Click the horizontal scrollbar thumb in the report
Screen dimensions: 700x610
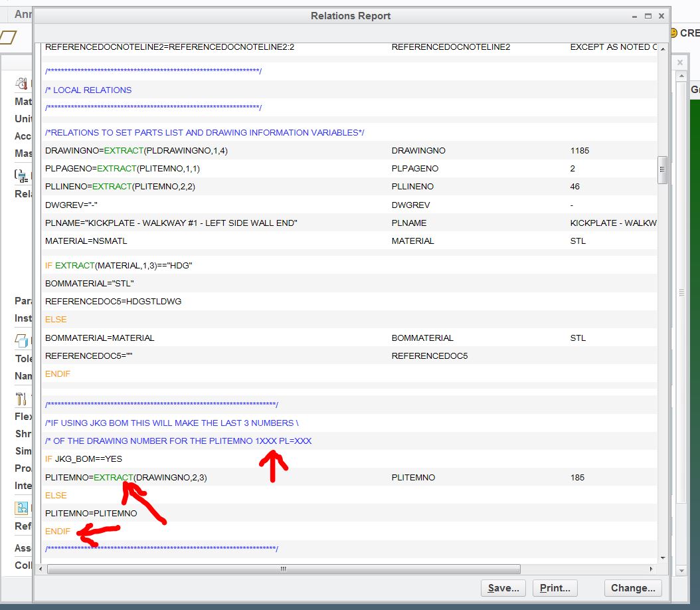(x=284, y=569)
